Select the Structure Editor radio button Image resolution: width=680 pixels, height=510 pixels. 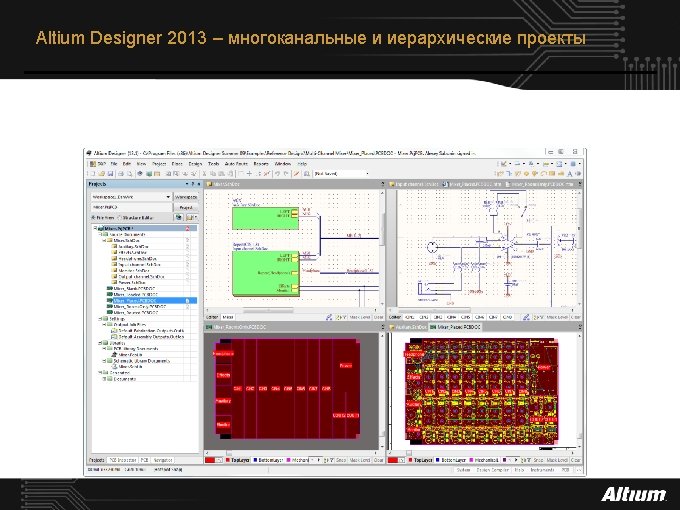pos(119,218)
